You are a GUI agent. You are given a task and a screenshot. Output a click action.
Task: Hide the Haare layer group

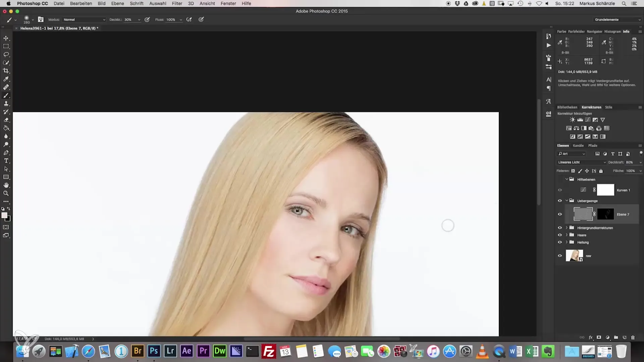point(560,235)
